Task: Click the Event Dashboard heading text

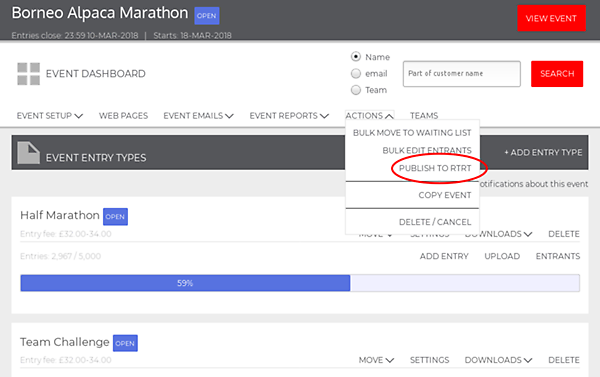Action: (x=96, y=73)
